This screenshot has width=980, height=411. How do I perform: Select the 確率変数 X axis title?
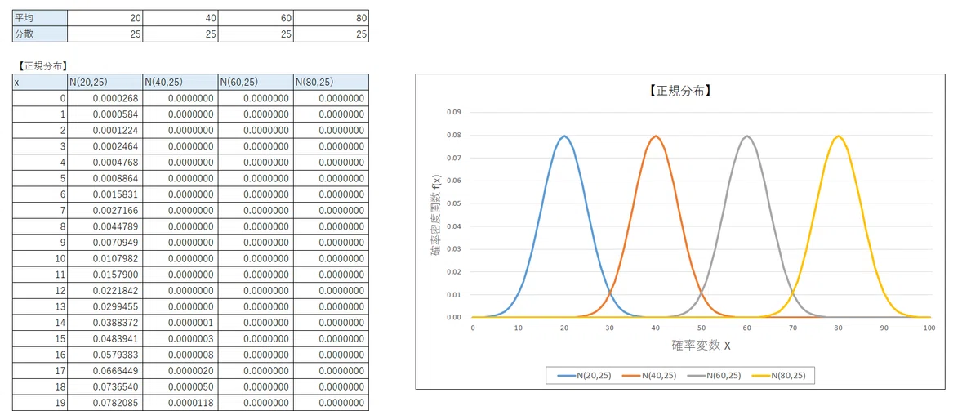701,345
